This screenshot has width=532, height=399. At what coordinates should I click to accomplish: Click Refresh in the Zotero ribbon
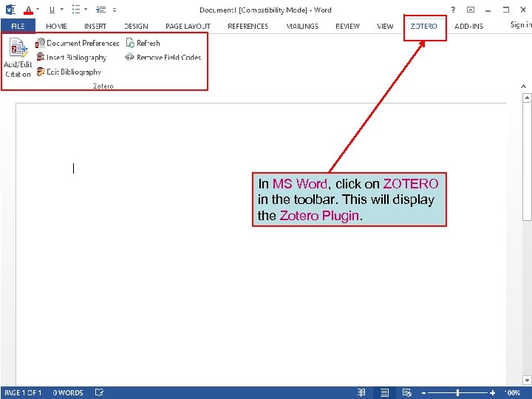coord(143,43)
